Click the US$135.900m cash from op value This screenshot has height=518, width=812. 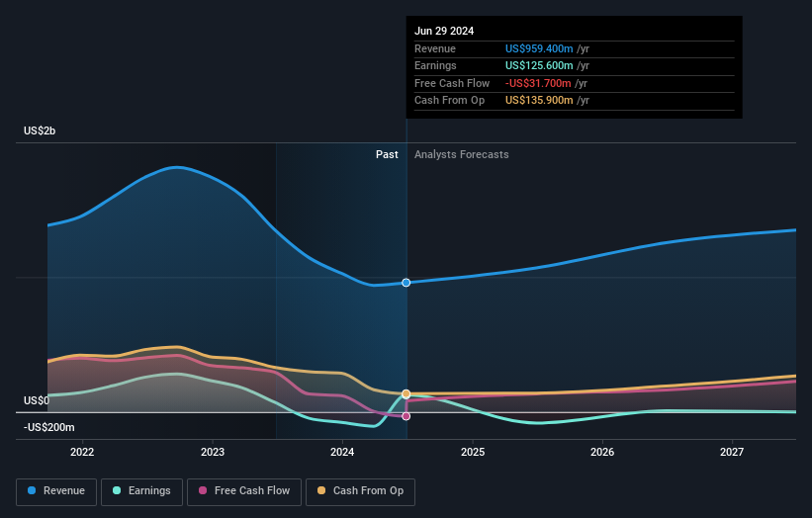click(x=539, y=101)
